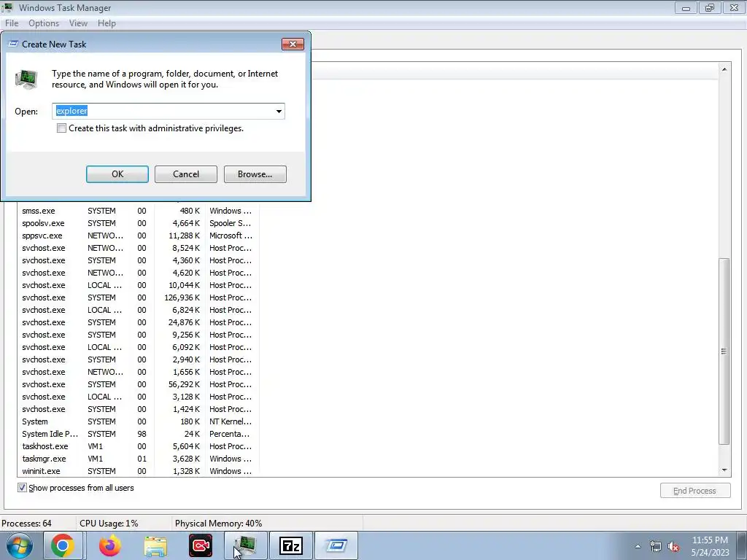Select the Create New Task taskbar icon
The width and height of the screenshot is (747, 560).
(336, 545)
